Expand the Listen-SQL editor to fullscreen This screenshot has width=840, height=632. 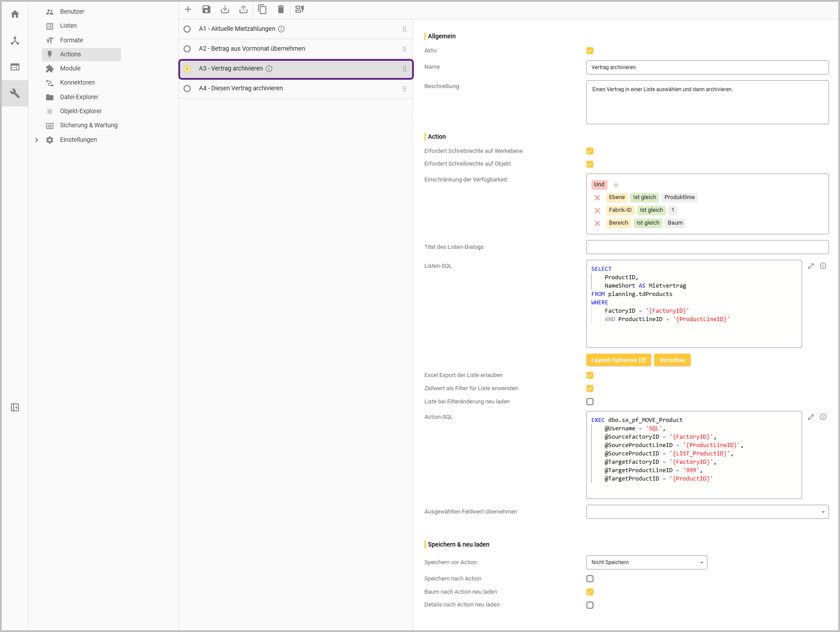pyautogui.click(x=811, y=266)
